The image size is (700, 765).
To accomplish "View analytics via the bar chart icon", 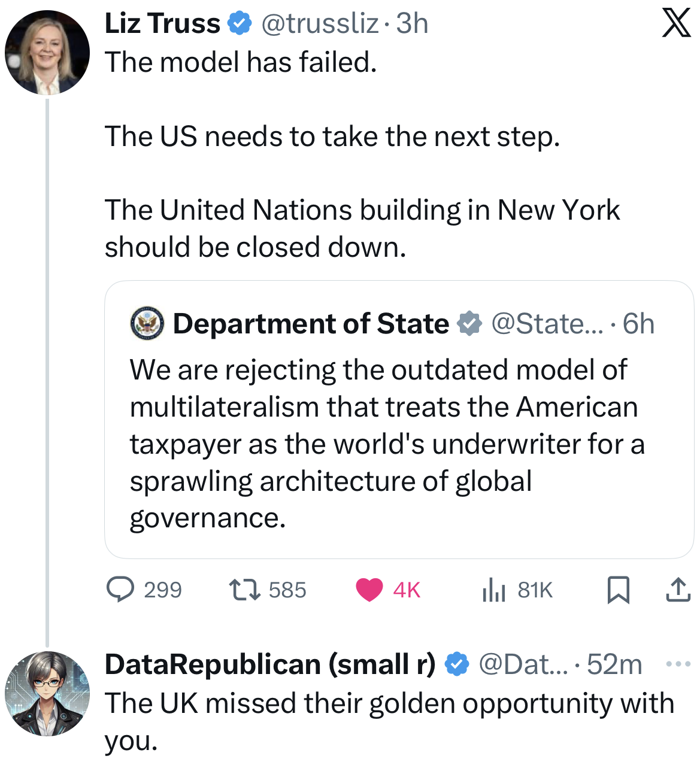I will pyautogui.click(x=493, y=590).
